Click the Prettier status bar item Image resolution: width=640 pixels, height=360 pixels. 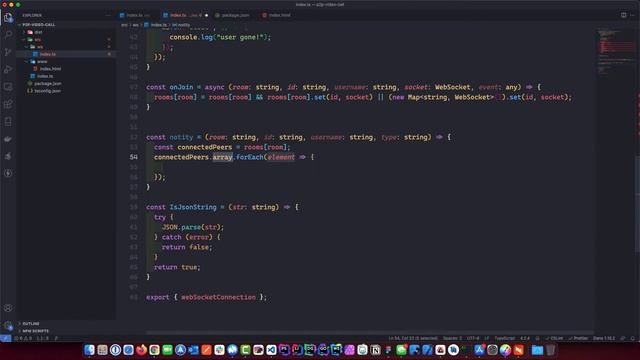pyautogui.click(x=578, y=338)
